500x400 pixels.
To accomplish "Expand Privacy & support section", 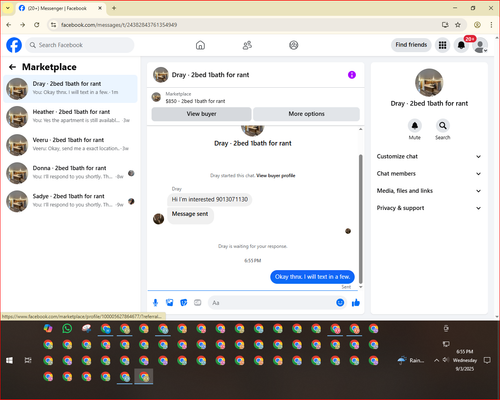I will click(x=429, y=208).
